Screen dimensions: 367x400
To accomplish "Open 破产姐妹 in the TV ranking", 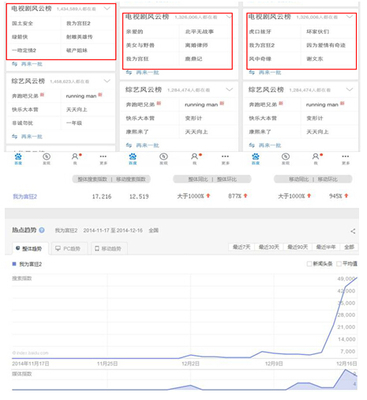I will click(77, 50).
